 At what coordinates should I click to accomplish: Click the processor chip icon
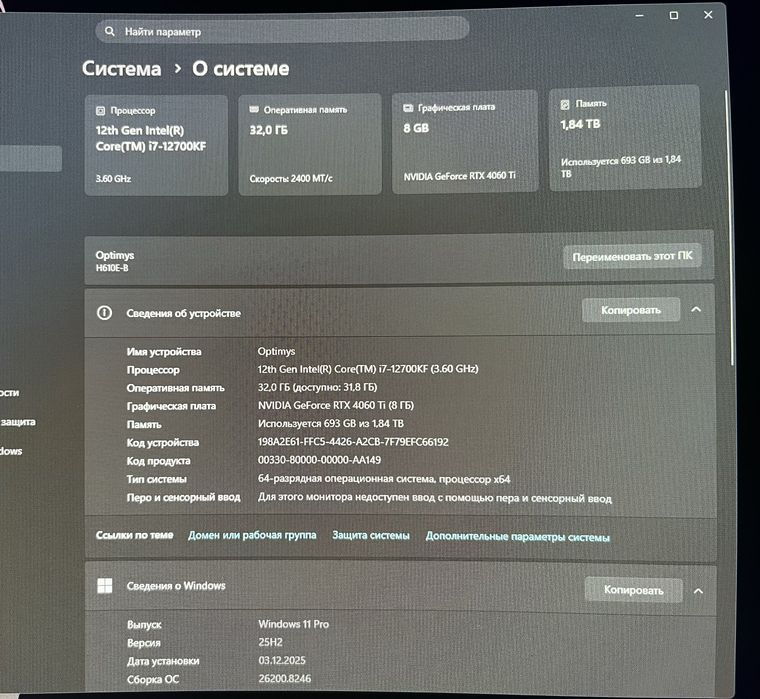100,111
